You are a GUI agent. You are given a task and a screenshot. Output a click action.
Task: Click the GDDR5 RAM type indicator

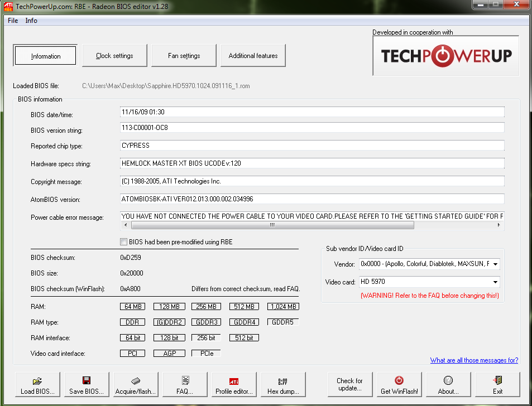[x=283, y=322]
